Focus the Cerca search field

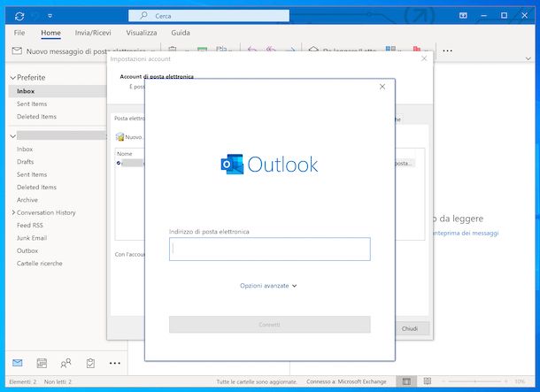pyautogui.click(x=209, y=16)
